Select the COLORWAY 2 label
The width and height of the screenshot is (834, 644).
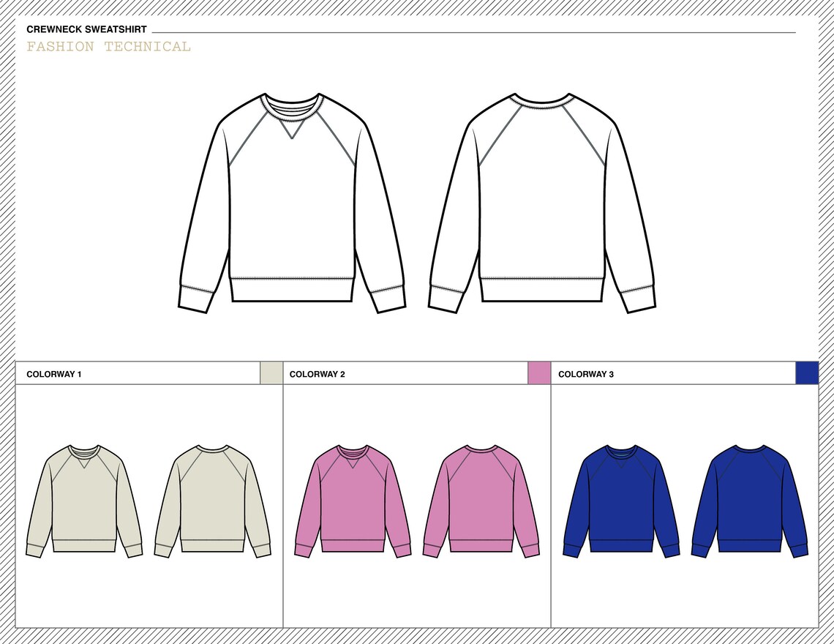[318, 372]
